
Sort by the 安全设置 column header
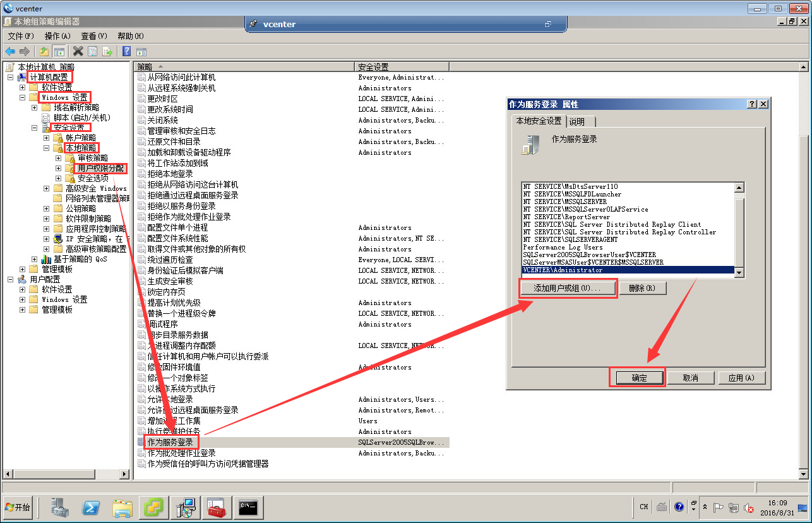402,66
